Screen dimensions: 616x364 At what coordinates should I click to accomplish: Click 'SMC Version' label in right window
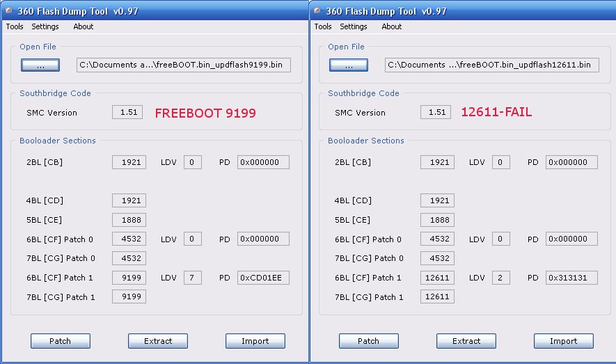pos(361,113)
